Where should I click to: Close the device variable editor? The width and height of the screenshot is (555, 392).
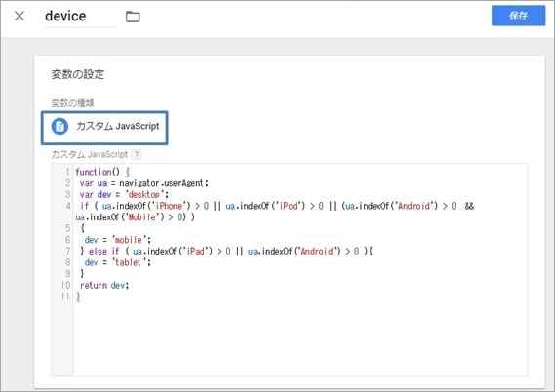pyautogui.click(x=20, y=16)
